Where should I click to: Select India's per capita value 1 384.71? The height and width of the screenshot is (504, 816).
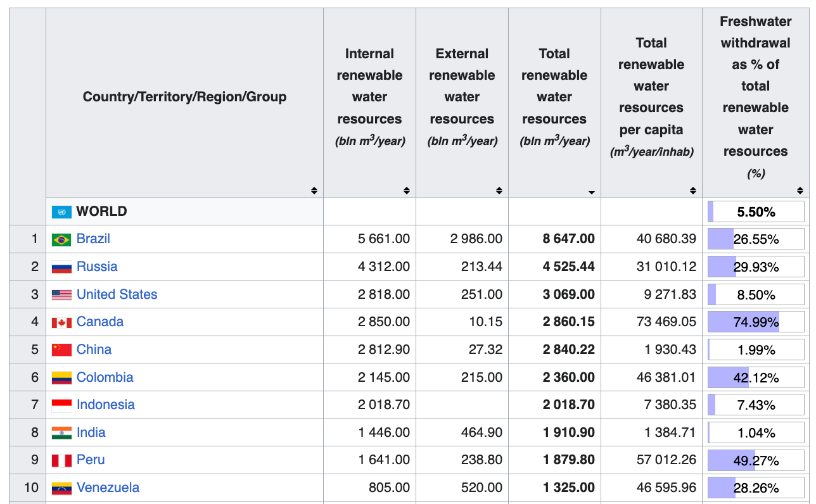click(x=671, y=432)
